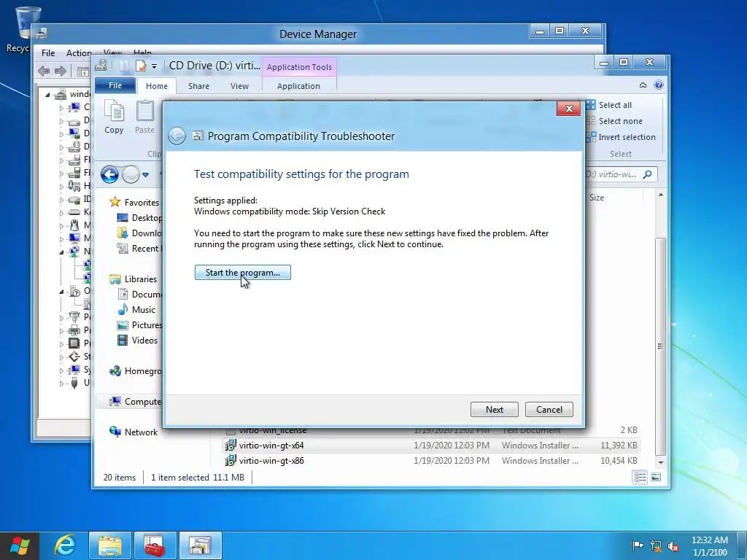Collapse the Explorer ribbon with the chevron

[643, 85]
